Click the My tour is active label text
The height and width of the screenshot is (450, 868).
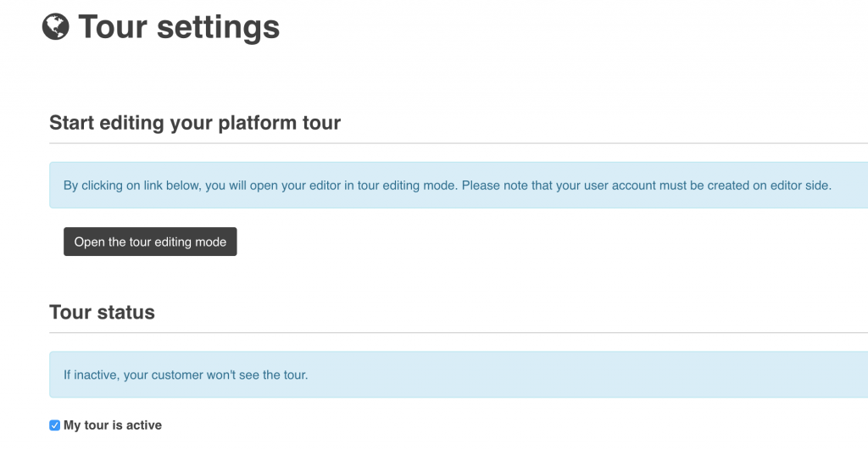pyautogui.click(x=112, y=425)
